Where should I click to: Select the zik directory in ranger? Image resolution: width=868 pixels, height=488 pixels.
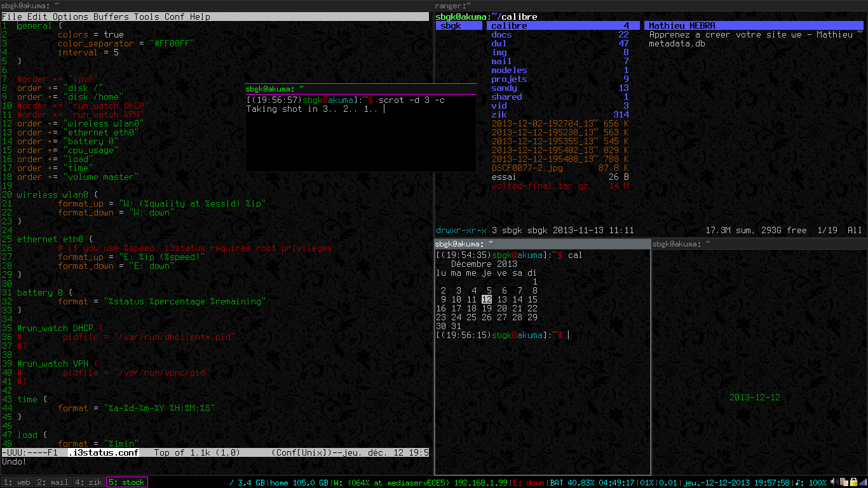click(x=499, y=115)
